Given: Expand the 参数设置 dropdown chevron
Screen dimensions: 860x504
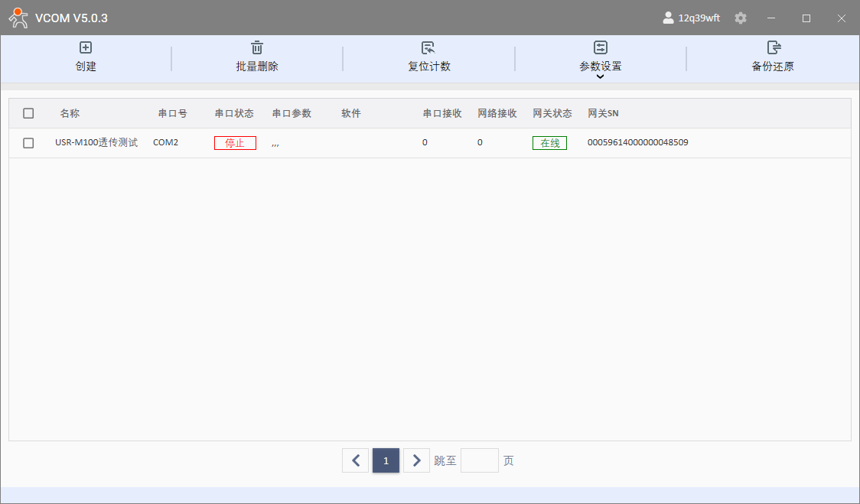Looking at the screenshot, I should [601, 76].
